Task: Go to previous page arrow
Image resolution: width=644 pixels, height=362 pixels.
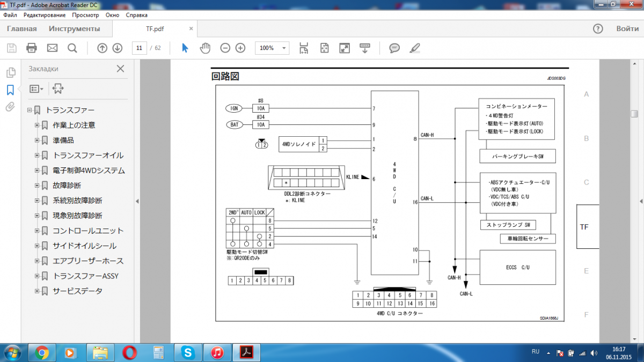Action: (x=102, y=48)
